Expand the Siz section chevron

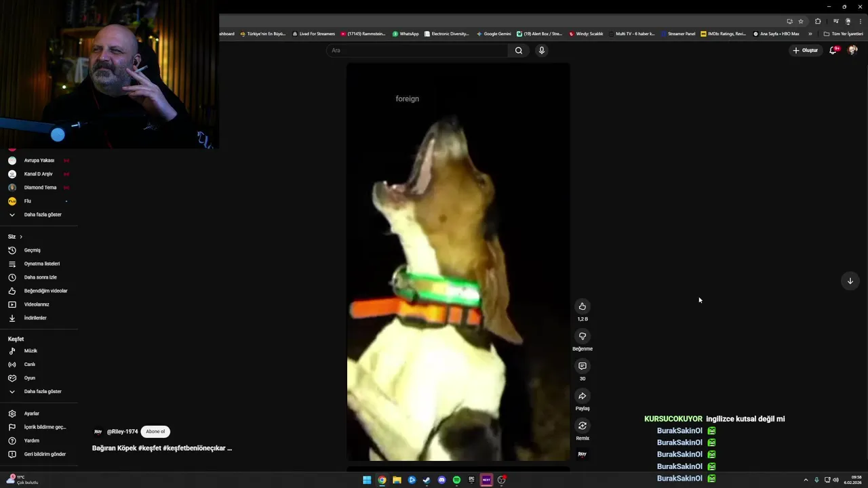(x=21, y=237)
